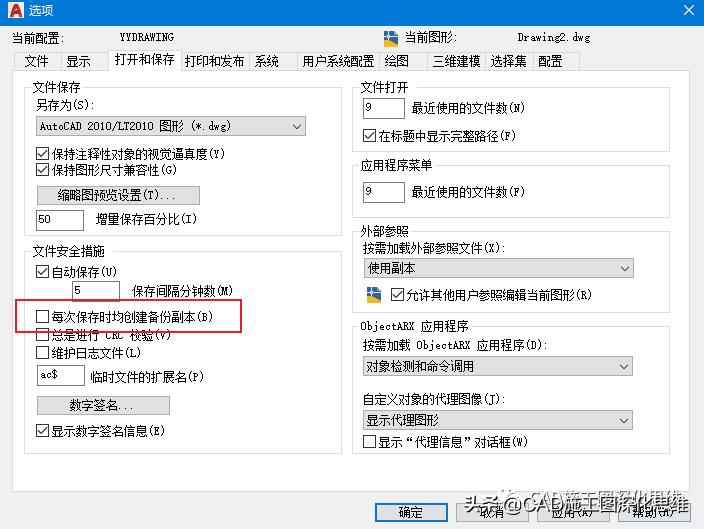Select the 打开和保存 tab
This screenshot has width=704, height=529.
point(144,60)
